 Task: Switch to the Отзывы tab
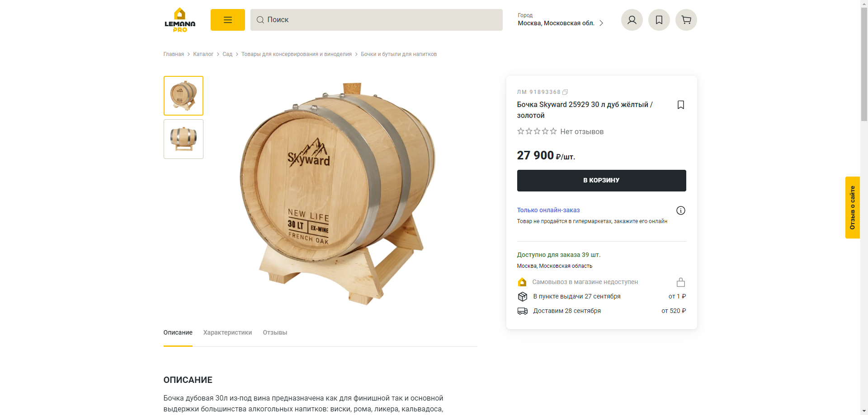click(x=275, y=333)
